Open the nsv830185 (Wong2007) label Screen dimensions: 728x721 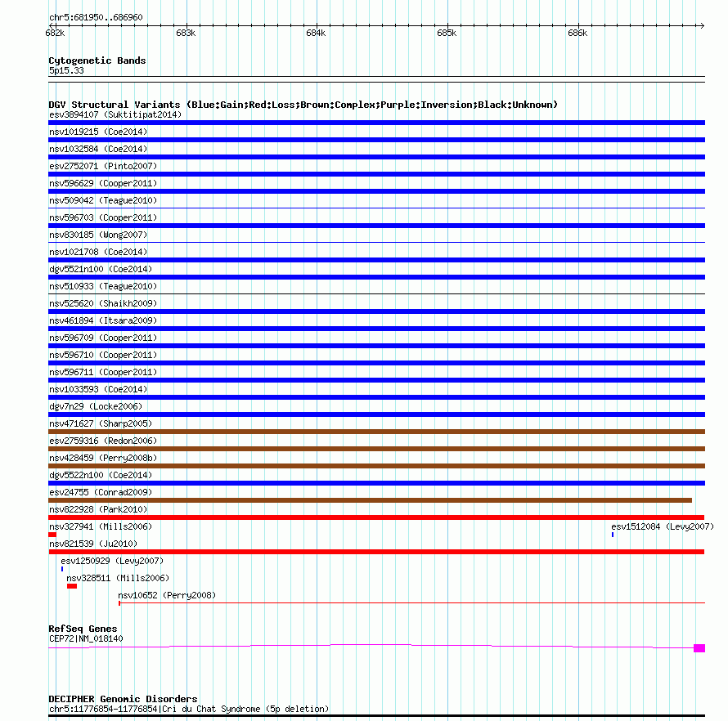click(98, 235)
